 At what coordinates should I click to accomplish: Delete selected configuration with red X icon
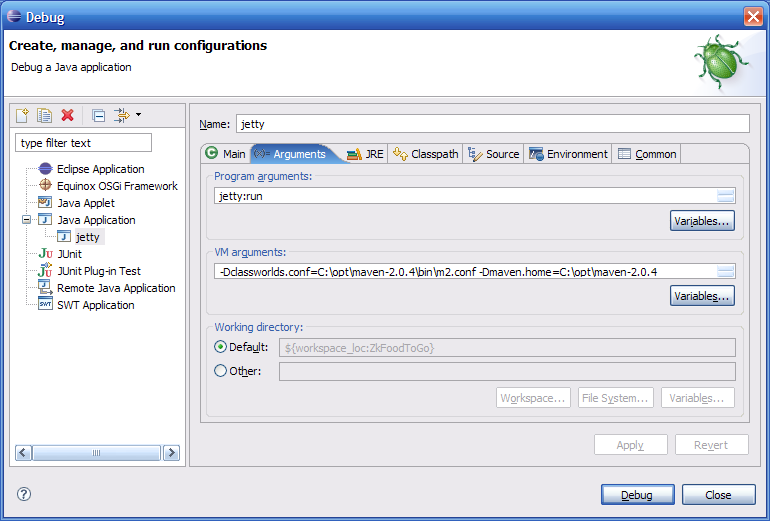click(x=67, y=115)
